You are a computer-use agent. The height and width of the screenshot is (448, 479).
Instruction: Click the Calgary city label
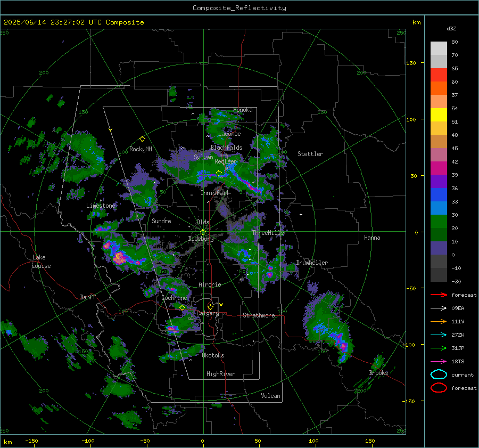208,313
